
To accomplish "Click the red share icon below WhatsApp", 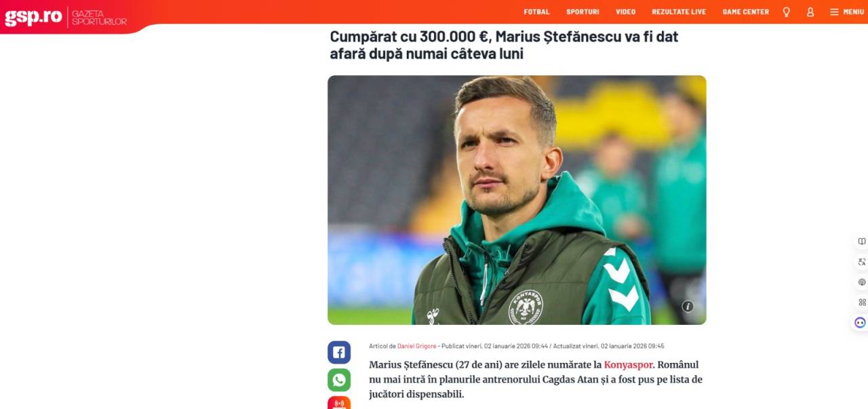I will coord(339,403).
